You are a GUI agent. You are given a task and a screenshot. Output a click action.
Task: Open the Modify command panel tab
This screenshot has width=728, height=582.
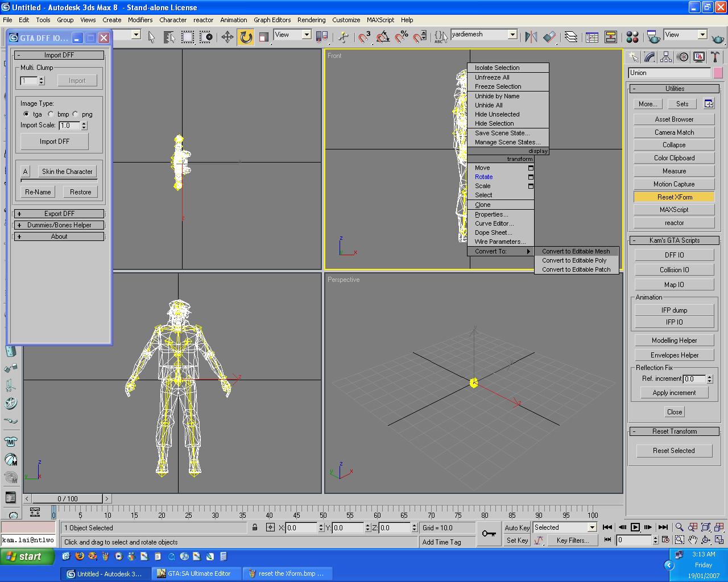point(650,57)
